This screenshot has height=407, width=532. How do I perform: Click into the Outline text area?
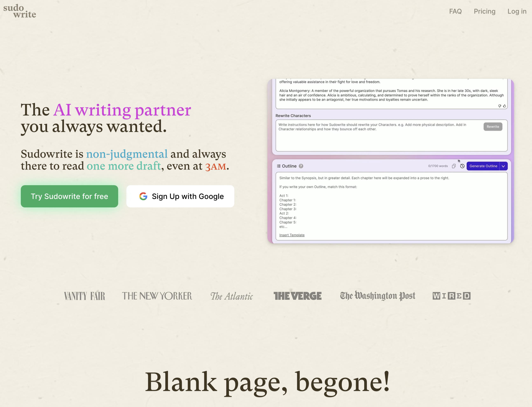tap(391, 206)
